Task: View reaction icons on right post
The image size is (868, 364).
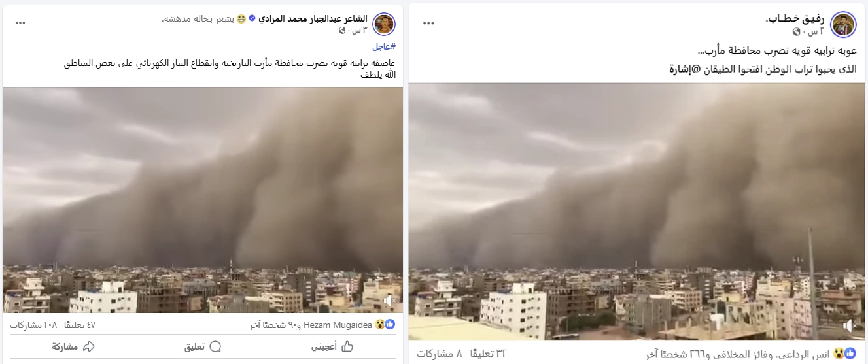Action: (x=850, y=354)
